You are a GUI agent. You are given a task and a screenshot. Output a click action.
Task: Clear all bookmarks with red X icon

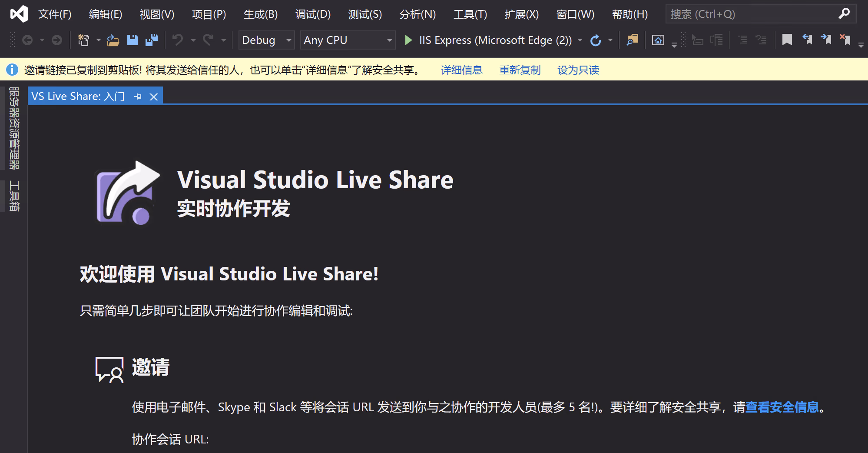(x=845, y=40)
